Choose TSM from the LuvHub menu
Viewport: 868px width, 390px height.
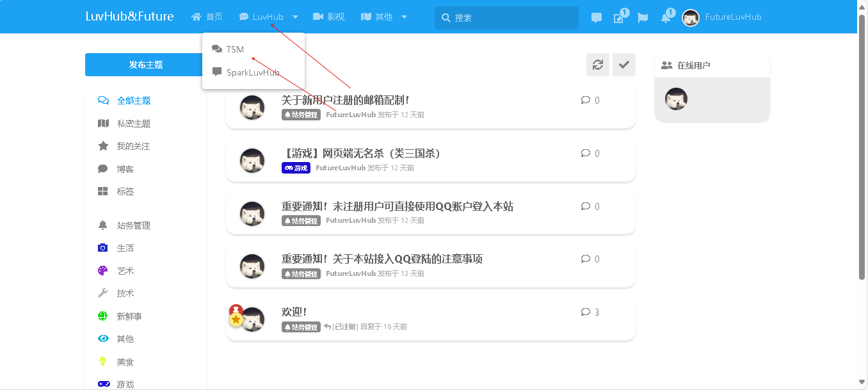(x=235, y=49)
